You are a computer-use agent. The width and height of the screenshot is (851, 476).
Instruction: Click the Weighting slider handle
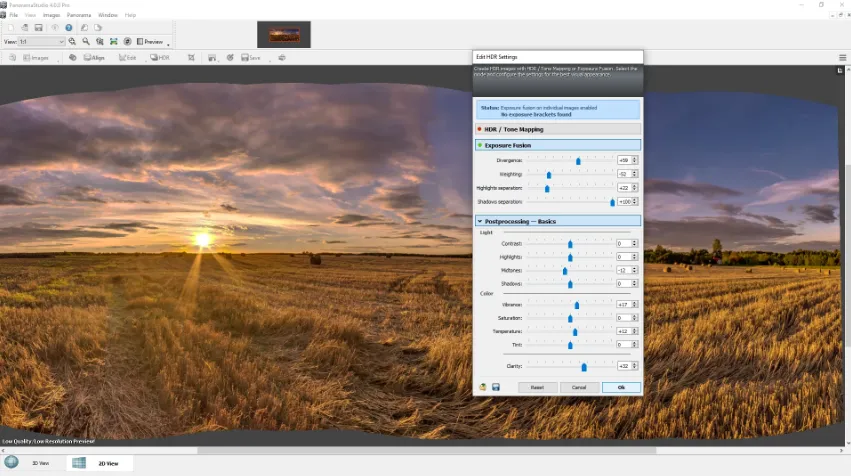(x=549, y=175)
